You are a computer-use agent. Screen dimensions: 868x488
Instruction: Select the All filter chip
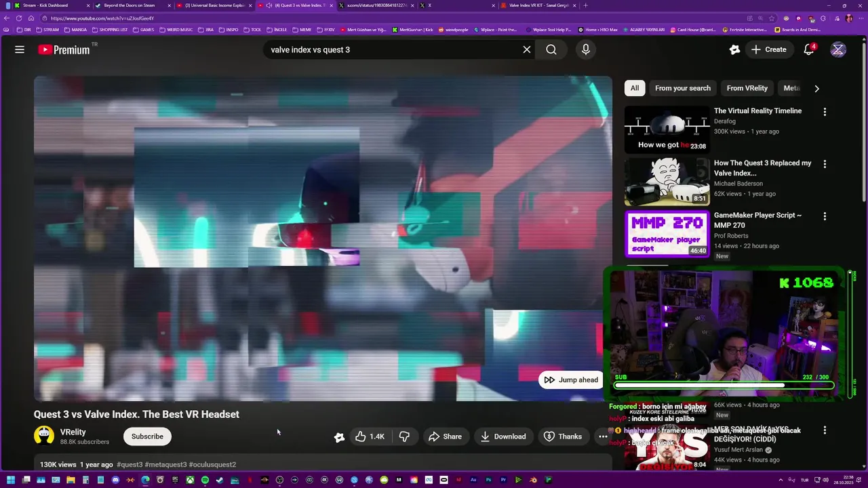[x=634, y=88]
